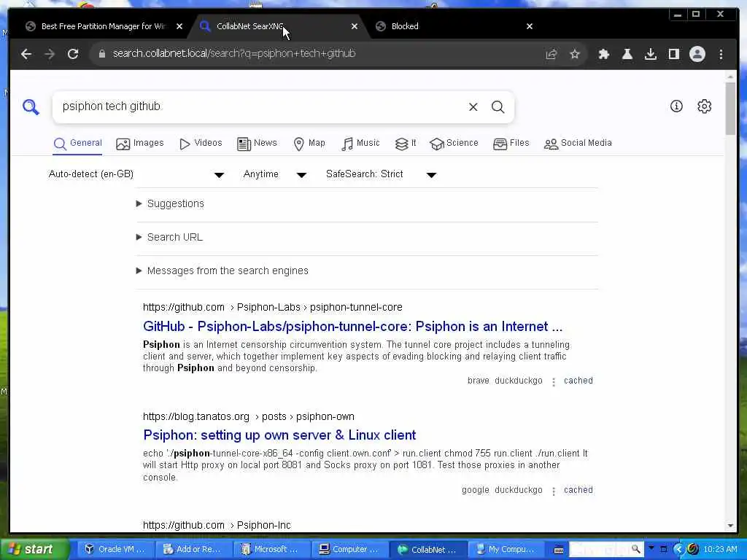Open cached link for blog.tanatos.org result

point(578,490)
